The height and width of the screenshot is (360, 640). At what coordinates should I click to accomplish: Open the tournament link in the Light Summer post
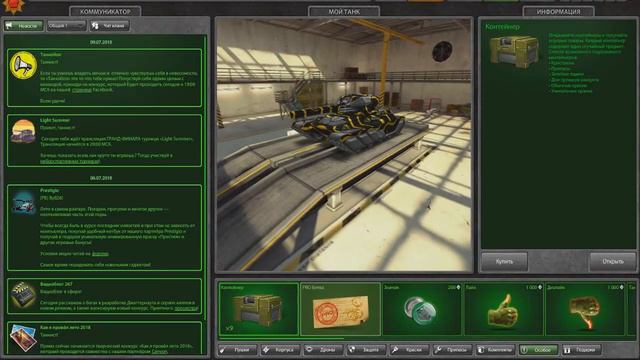(x=70, y=161)
